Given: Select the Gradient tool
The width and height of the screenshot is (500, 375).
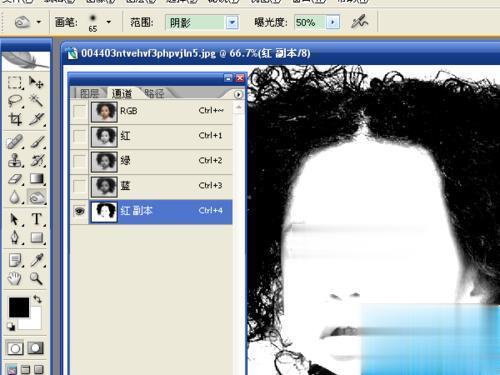Looking at the screenshot, I should (x=36, y=179).
